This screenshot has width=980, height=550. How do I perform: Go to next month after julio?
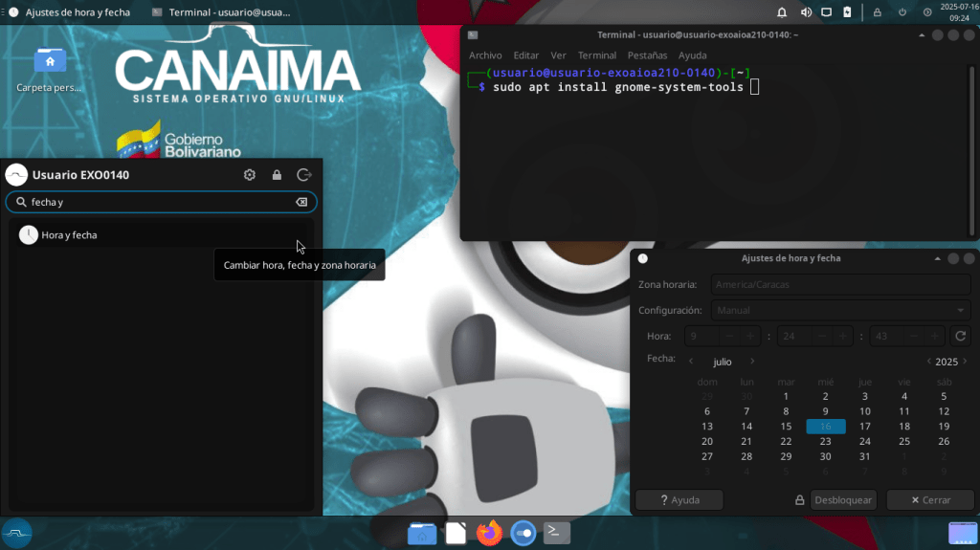[752, 362]
